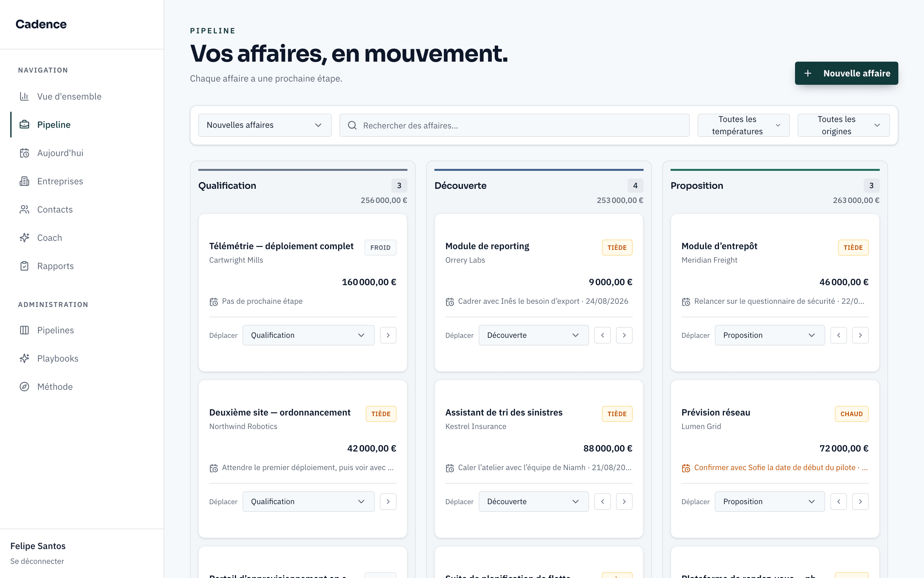Move Télémétrie deal to next stage

(388, 335)
